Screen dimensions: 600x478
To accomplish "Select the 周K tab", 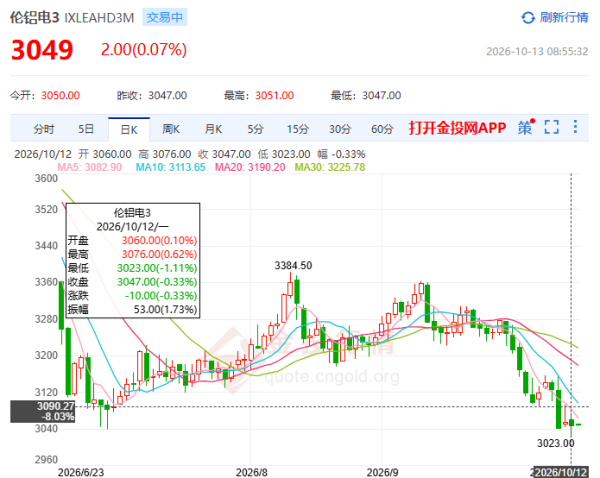I will [171, 129].
